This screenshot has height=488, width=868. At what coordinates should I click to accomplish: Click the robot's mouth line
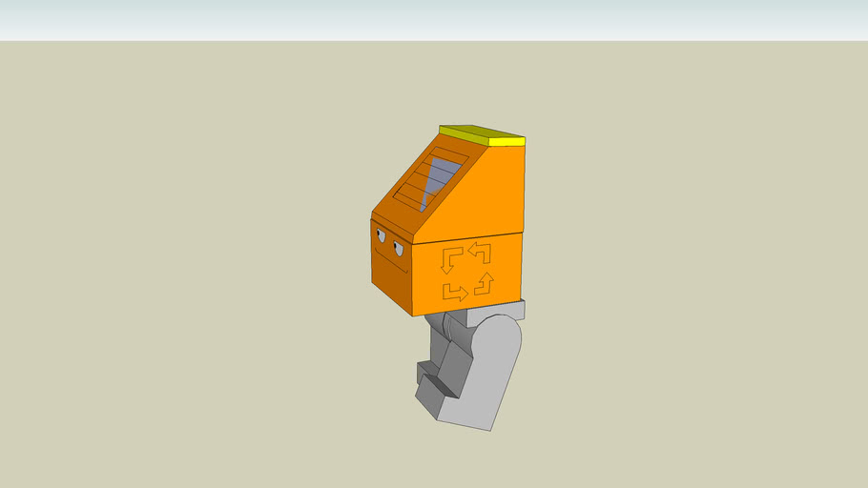[391, 264]
